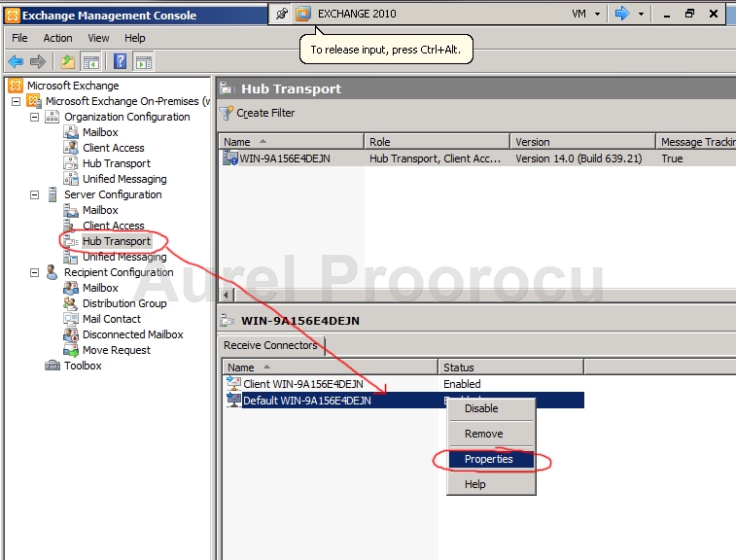736x560 pixels.
Task: Open the blue Help question-mark icon
Action: click(x=121, y=61)
